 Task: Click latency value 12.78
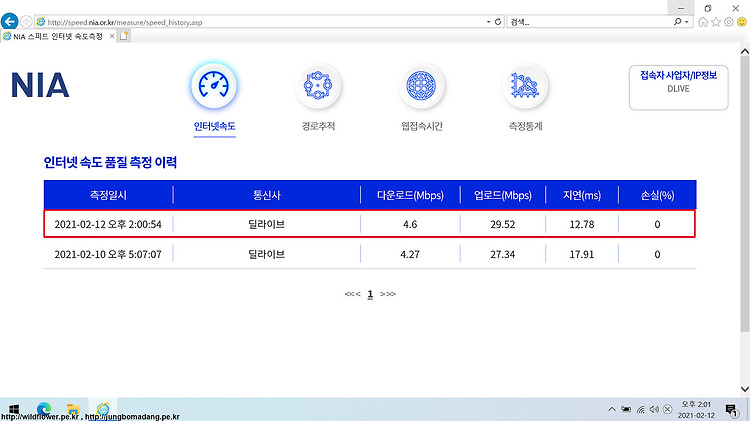[582, 224]
